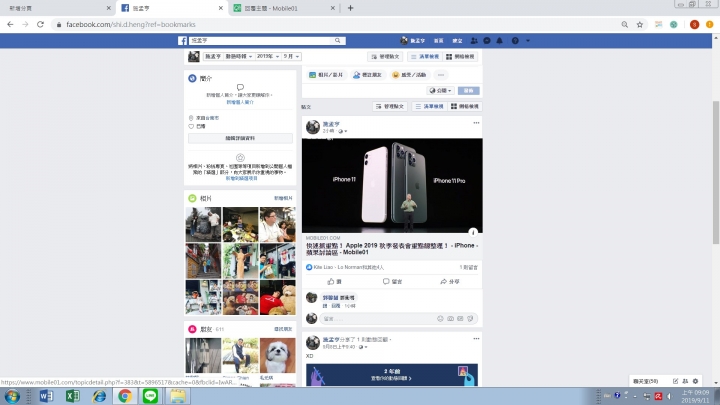The width and height of the screenshot is (720, 405).
Task: Click the find friends link in Friends section
Action: pos(283,329)
